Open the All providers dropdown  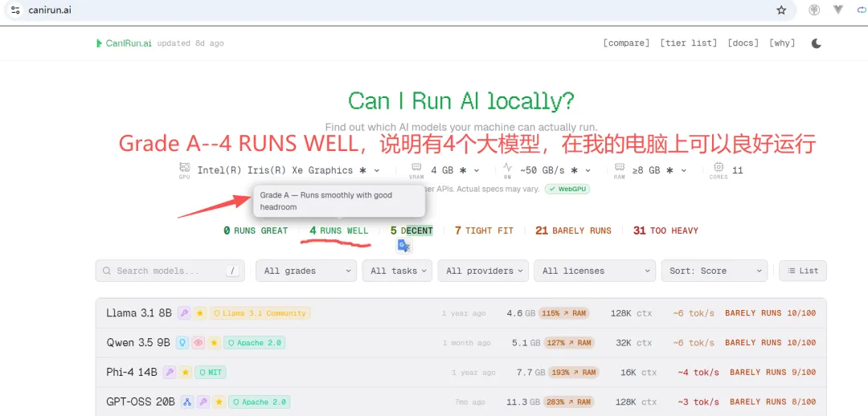[x=483, y=271]
